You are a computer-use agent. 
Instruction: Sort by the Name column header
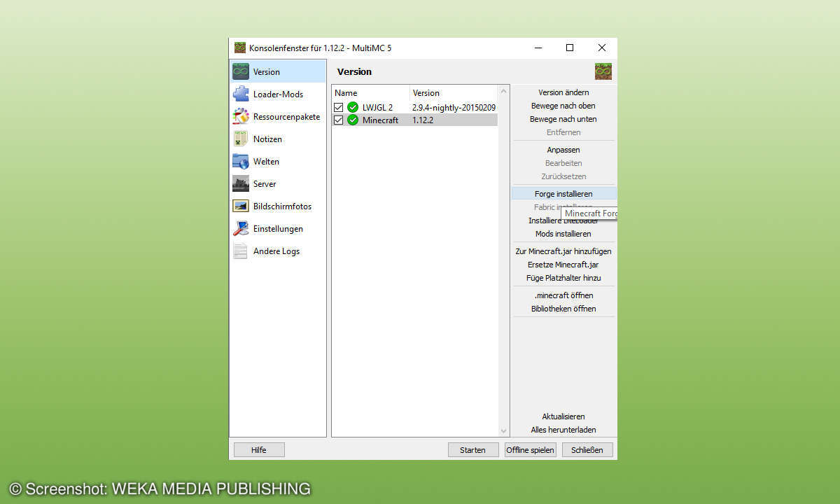(371, 92)
